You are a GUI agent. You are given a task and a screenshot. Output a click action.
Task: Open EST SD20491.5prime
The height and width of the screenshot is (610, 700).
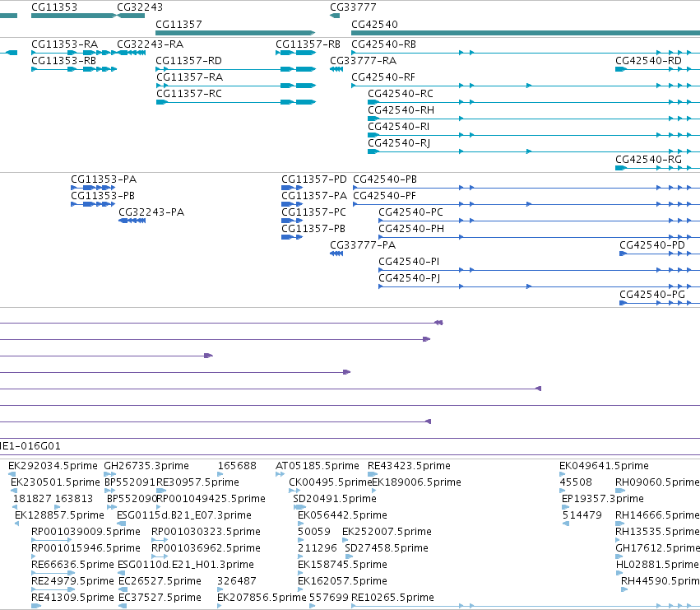tap(335, 499)
